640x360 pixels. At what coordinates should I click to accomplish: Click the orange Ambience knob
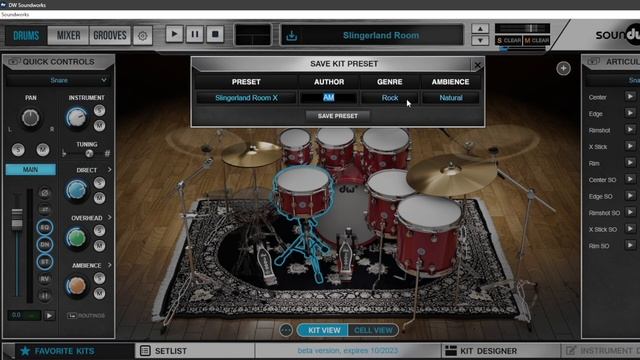(x=76, y=286)
